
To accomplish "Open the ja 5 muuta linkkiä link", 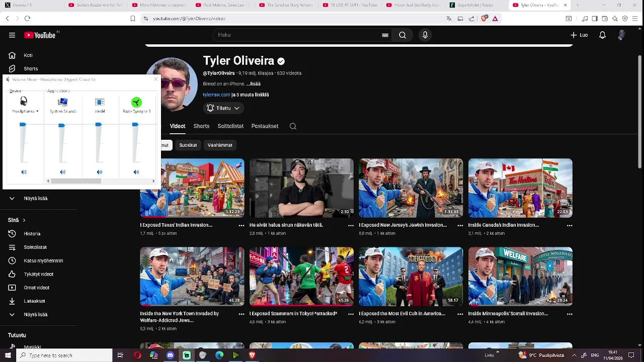I will [250, 95].
